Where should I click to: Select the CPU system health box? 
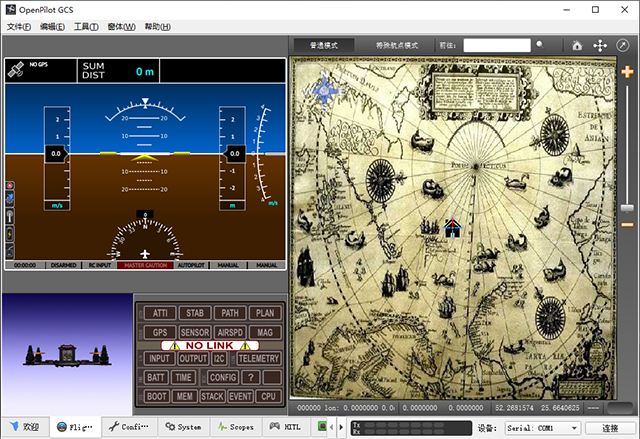coord(268,396)
